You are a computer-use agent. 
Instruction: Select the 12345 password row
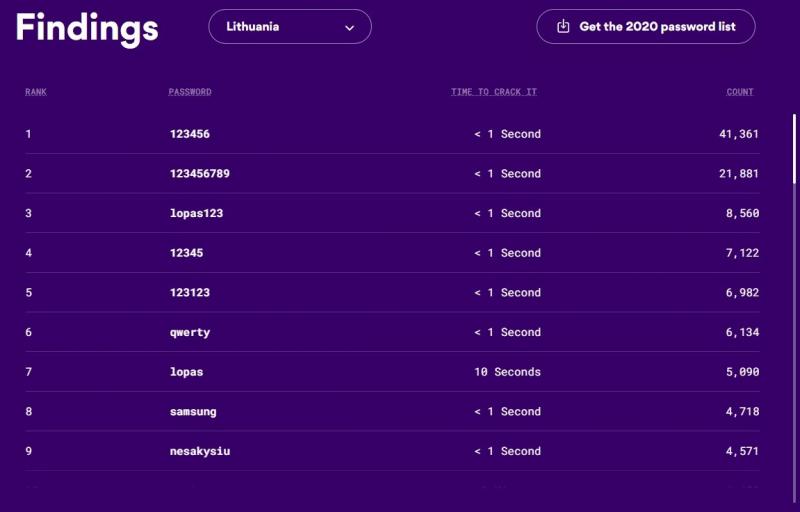392,253
